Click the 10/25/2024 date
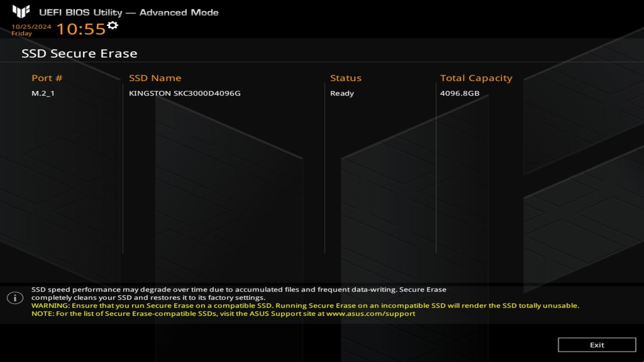The width and height of the screenshot is (644, 362). point(31,27)
